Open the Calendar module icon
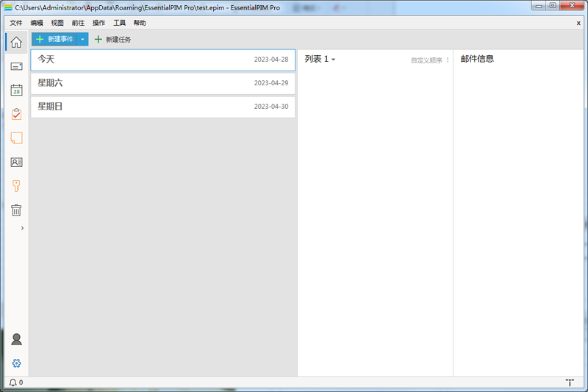The height and width of the screenshot is (392, 588). pos(16,90)
